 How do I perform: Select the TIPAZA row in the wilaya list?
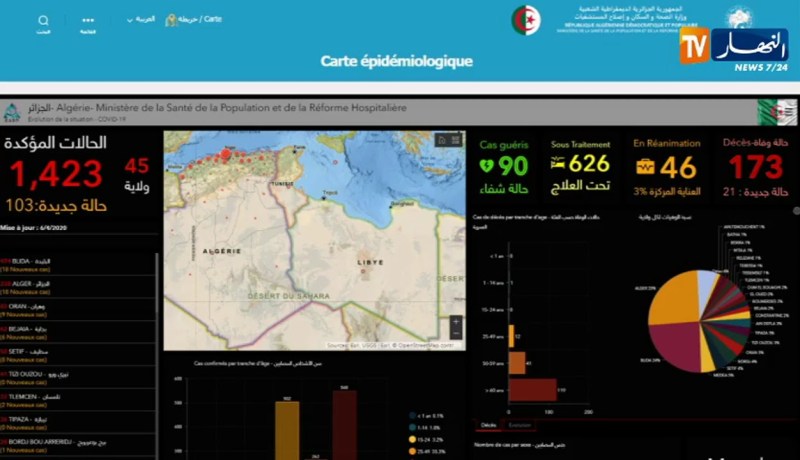tap(78, 422)
